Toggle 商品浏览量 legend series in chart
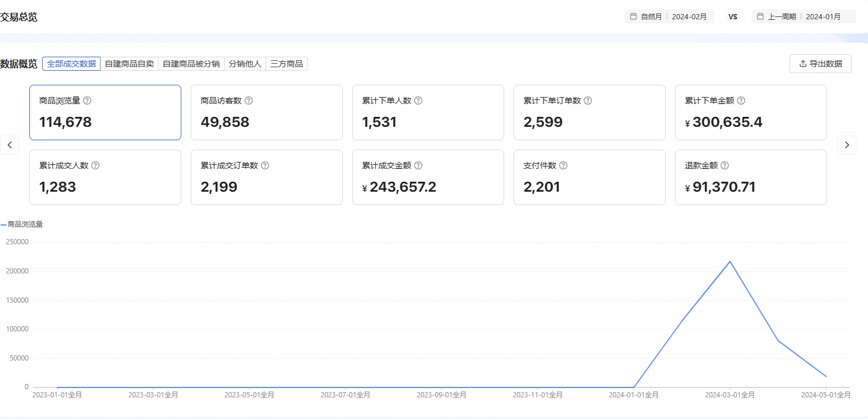 click(22, 224)
